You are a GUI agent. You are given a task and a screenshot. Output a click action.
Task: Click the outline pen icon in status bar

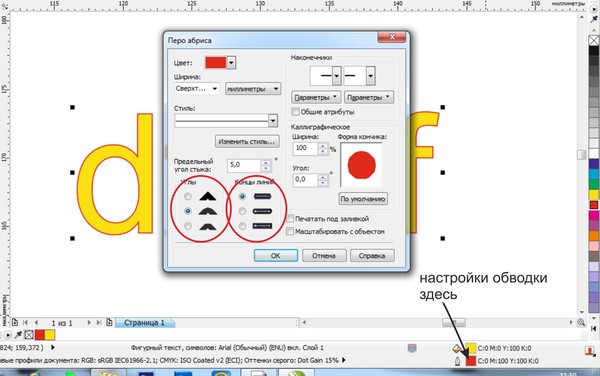pos(457,361)
